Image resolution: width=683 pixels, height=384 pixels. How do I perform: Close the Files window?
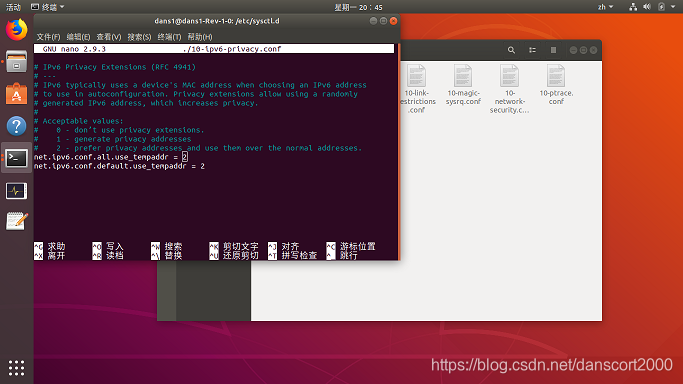point(593,50)
